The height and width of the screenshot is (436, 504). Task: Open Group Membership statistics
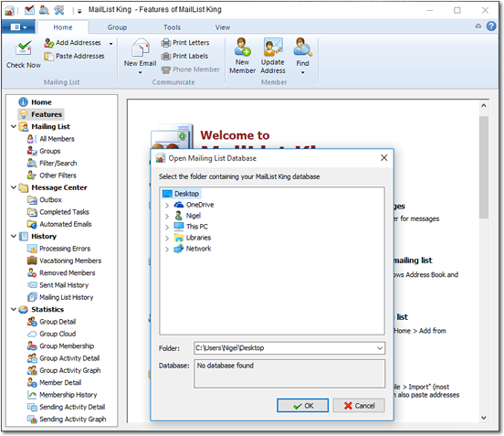click(x=67, y=346)
